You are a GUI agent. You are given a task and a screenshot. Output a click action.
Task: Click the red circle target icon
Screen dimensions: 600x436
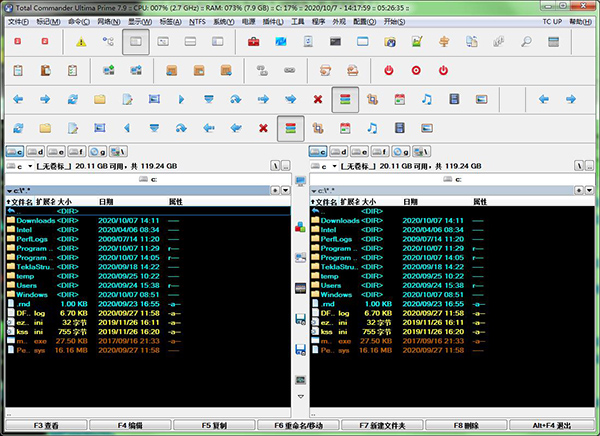(416, 70)
